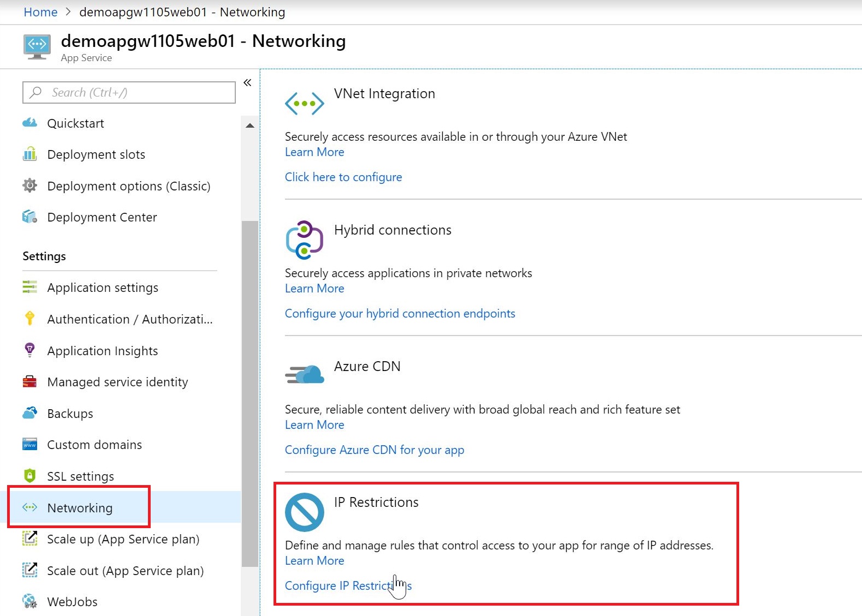Screen dimensions: 862x616
Task: Click the Application Insights bulb icon
Action: click(x=29, y=350)
